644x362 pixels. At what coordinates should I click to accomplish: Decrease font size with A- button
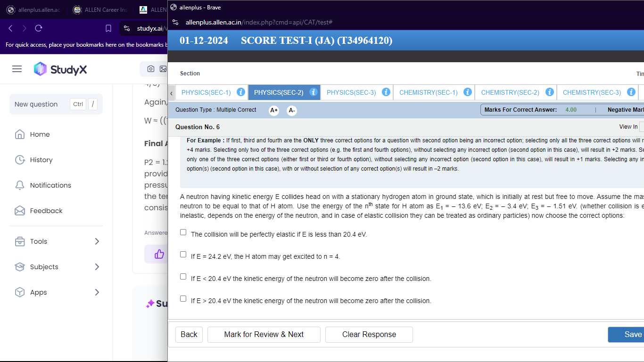coord(292,110)
